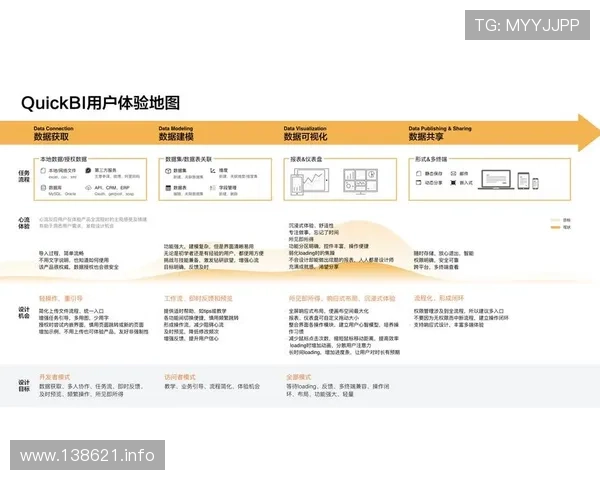Click 所见即所得、响应式布局、沉浸式体验 heading
Image resolution: width=600 pixels, height=480 pixels.
[x=342, y=299]
